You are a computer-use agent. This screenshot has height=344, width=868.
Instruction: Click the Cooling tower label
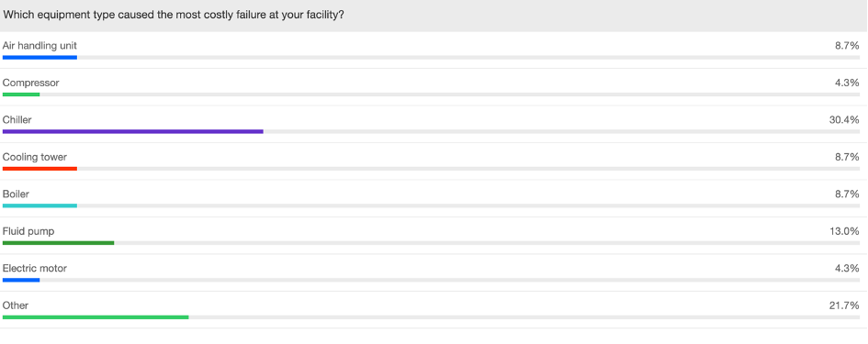34,157
